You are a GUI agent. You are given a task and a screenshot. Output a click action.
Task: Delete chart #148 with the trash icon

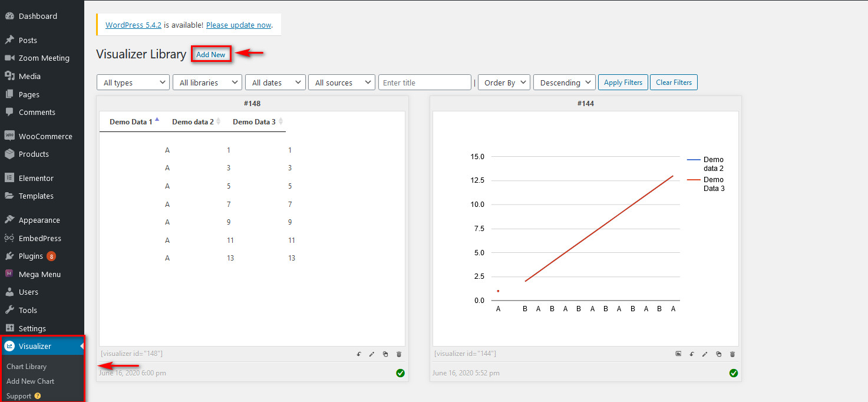[x=399, y=354]
